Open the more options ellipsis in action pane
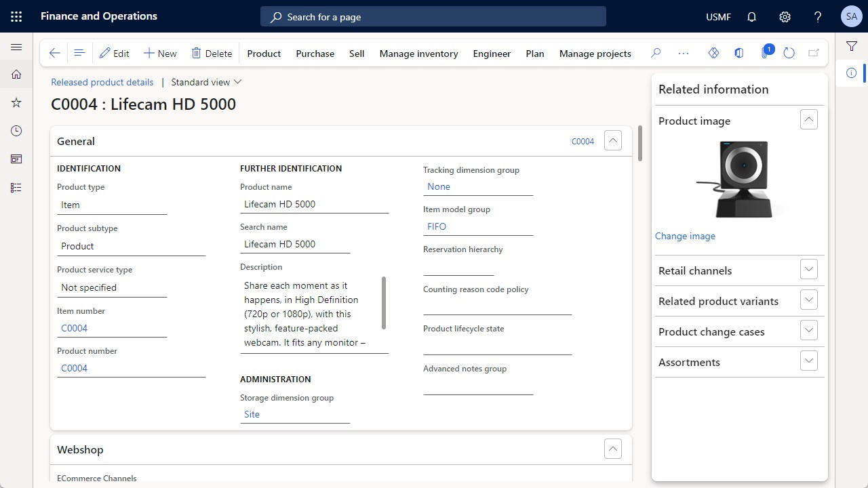 (x=684, y=53)
